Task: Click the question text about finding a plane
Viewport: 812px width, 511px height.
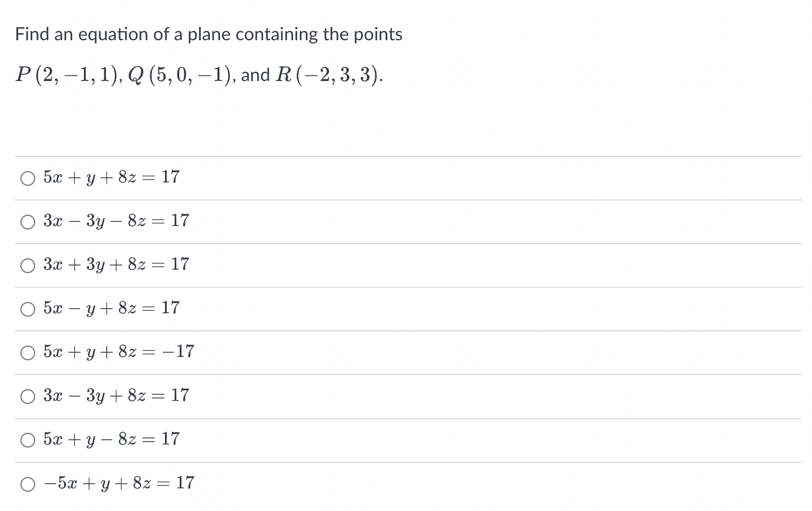Action: click(209, 34)
